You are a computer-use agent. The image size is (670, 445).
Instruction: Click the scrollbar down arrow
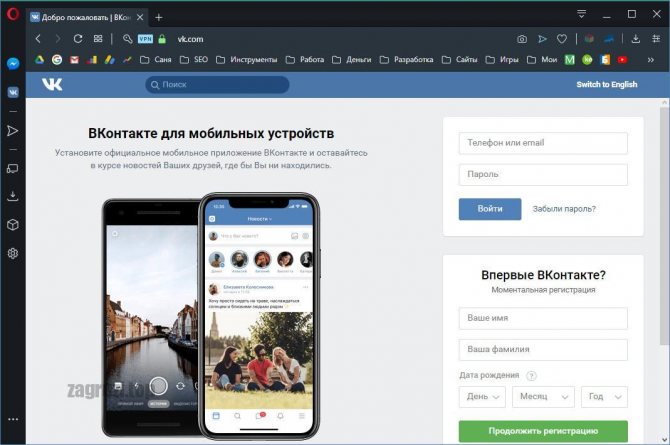(x=664, y=439)
